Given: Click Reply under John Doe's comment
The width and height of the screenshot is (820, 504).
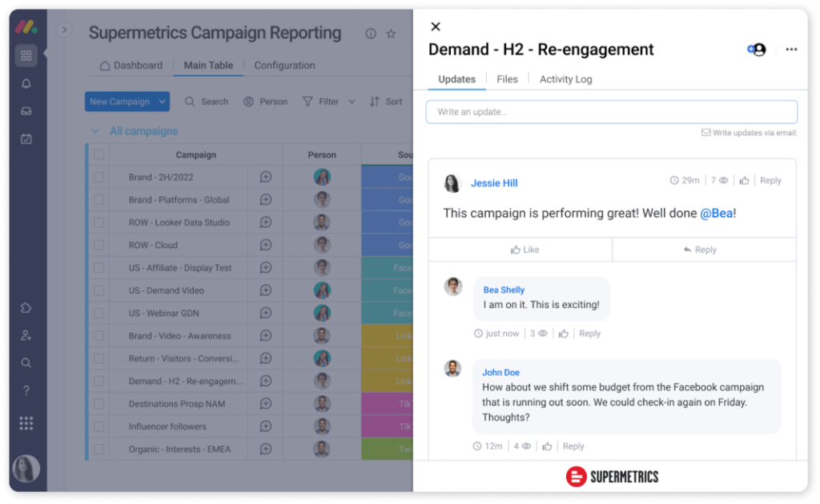Looking at the screenshot, I should [573, 446].
